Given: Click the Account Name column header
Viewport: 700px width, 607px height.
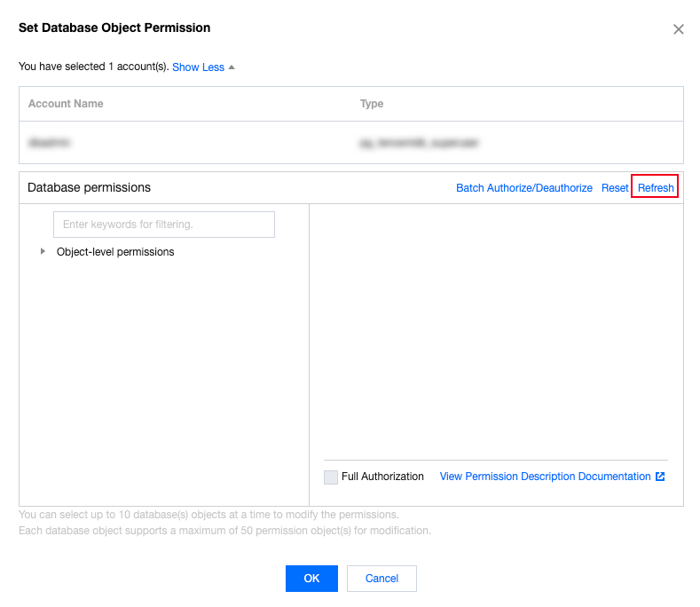Looking at the screenshot, I should (66, 104).
